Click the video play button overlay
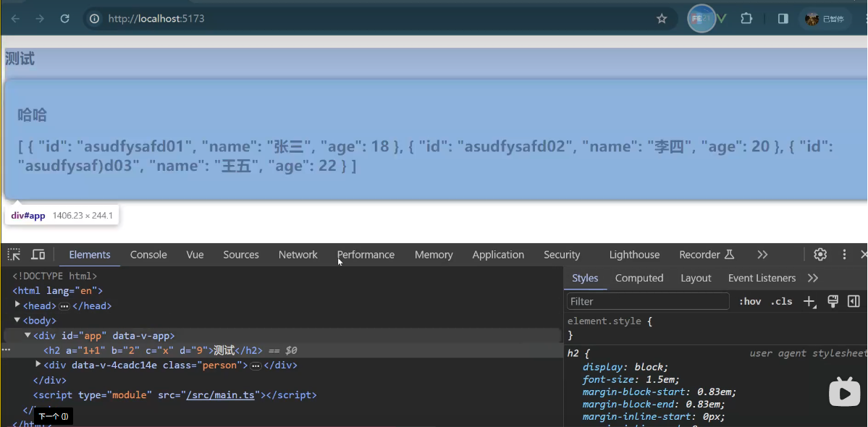The height and width of the screenshot is (427, 868). pyautogui.click(x=844, y=392)
